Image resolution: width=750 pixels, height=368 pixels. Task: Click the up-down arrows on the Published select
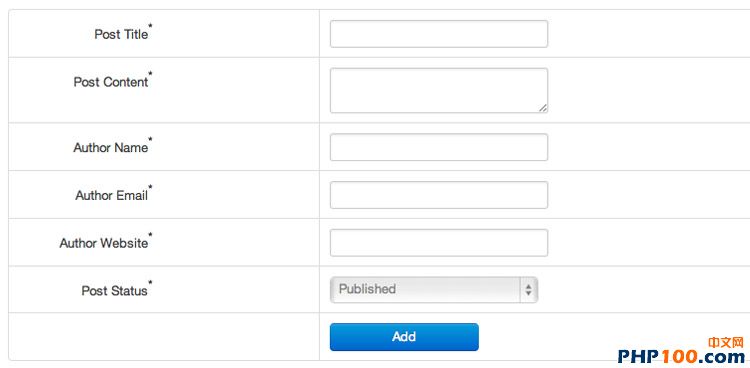(x=529, y=290)
